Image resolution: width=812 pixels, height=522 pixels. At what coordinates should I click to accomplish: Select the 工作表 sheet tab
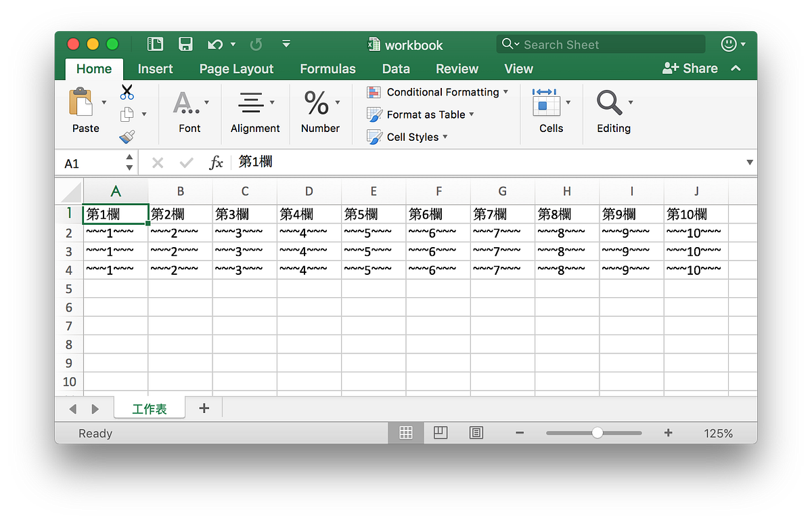[149, 408]
